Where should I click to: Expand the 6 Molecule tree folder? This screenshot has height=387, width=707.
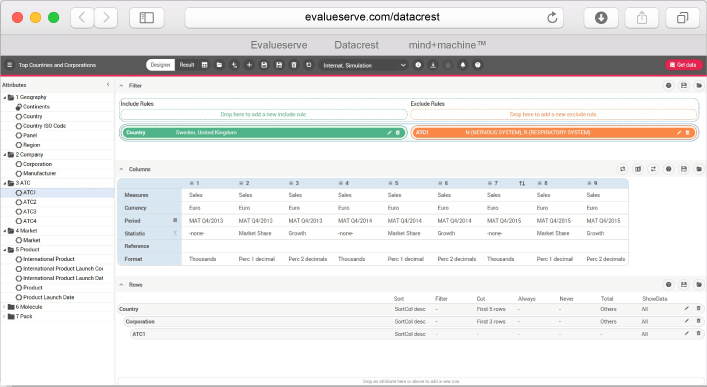point(5,307)
